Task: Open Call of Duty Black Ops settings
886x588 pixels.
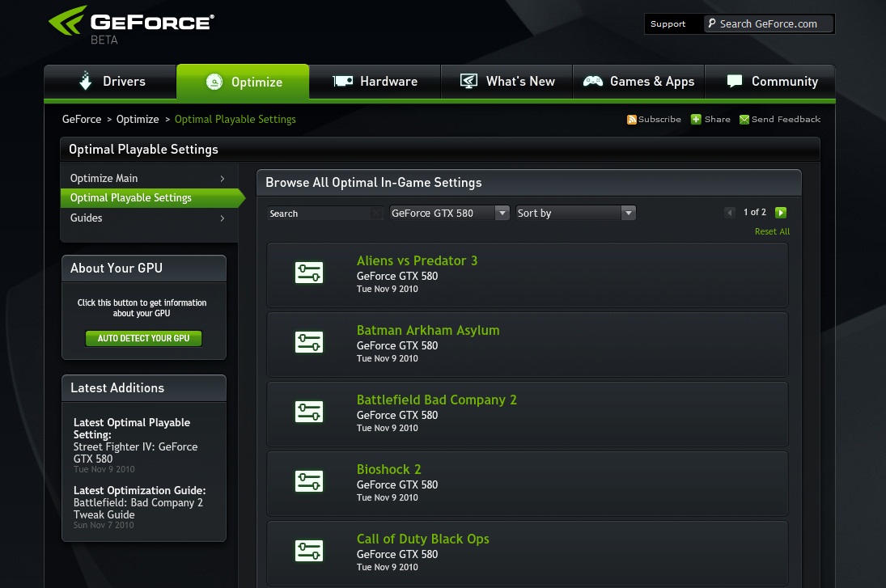Action: (x=422, y=539)
